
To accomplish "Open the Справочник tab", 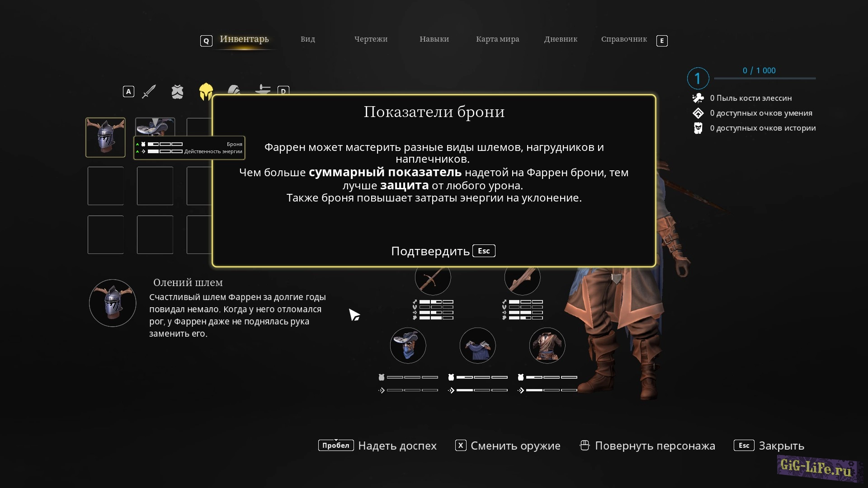I will (x=624, y=39).
